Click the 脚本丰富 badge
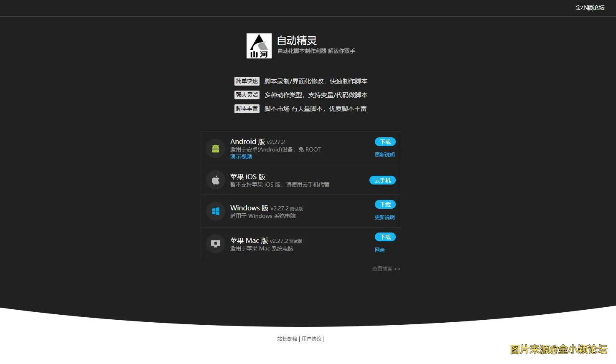The height and width of the screenshot is (364, 616). tap(247, 109)
